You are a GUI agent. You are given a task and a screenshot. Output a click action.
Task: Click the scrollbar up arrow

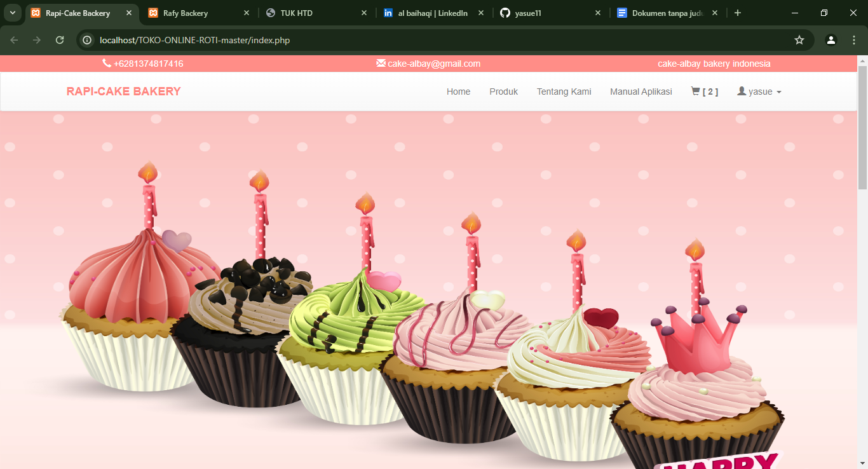(x=862, y=61)
